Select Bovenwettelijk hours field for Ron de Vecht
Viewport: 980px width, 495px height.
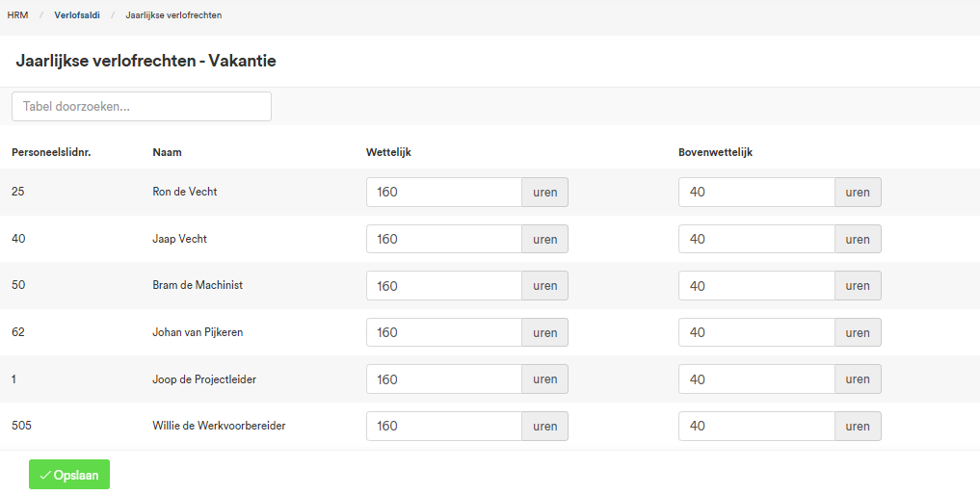756,192
